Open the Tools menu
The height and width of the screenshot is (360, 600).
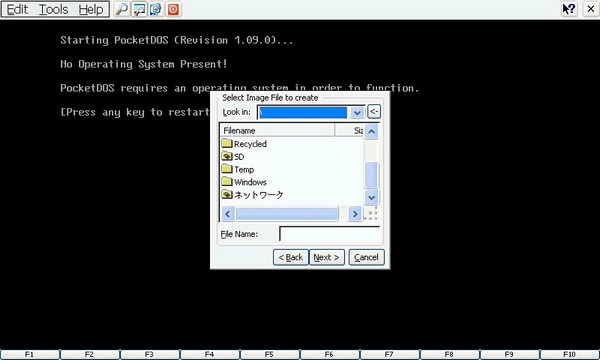click(54, 9)
